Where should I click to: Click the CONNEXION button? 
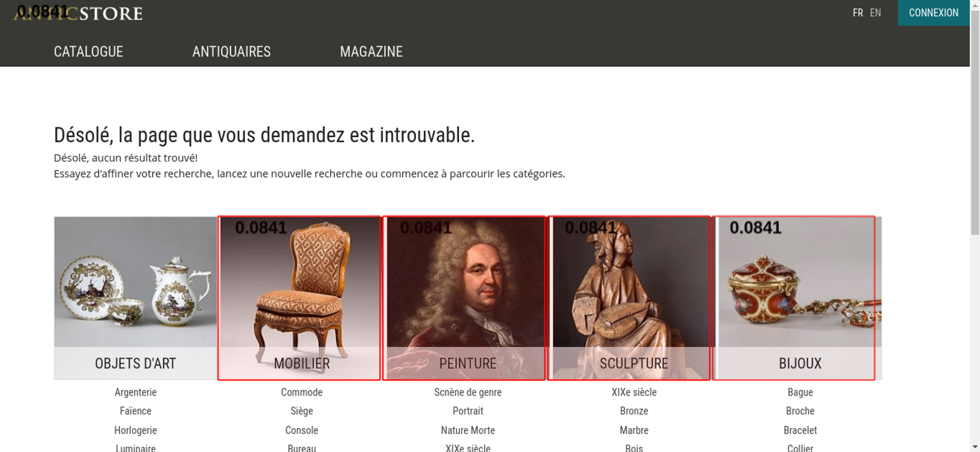click(x=933, y=13)
